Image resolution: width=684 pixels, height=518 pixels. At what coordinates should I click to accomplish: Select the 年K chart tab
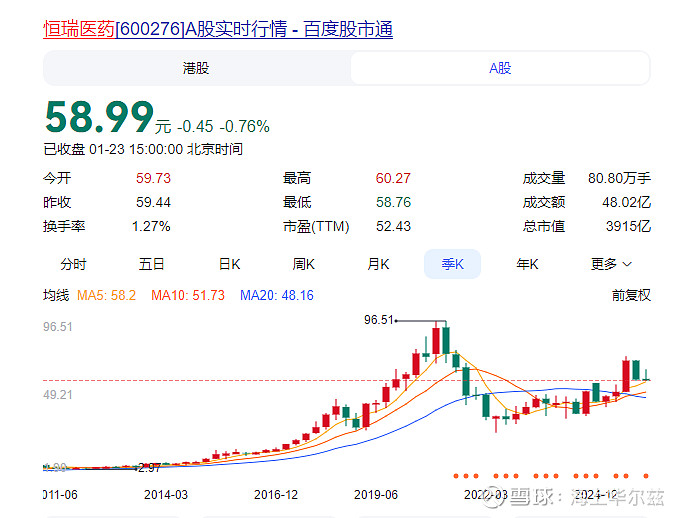pos(527,264)
